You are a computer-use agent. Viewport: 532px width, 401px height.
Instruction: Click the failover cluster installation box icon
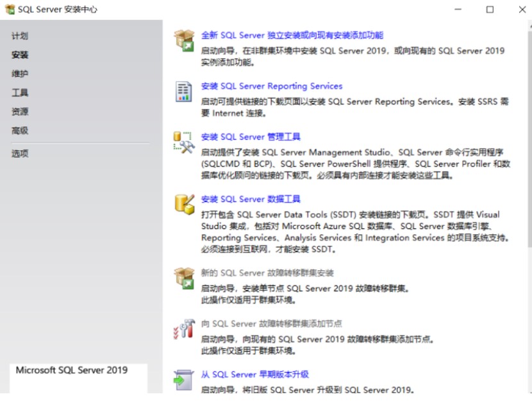(184, 278)
